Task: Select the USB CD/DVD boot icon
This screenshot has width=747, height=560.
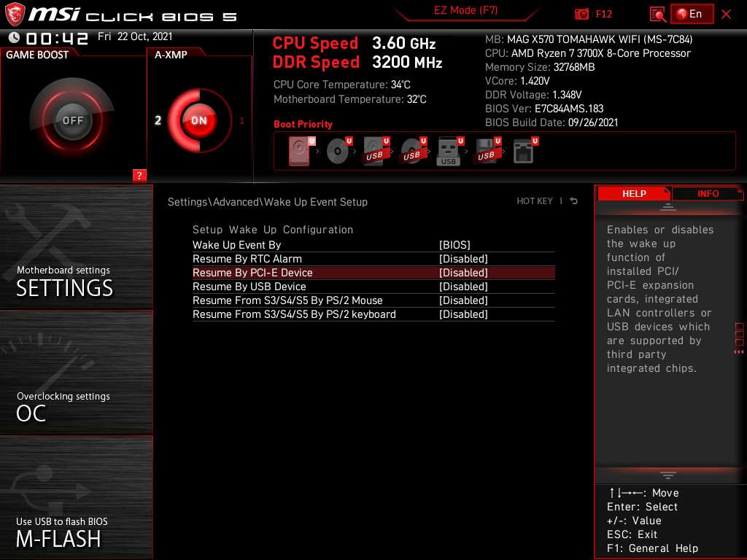Action: 412,151
